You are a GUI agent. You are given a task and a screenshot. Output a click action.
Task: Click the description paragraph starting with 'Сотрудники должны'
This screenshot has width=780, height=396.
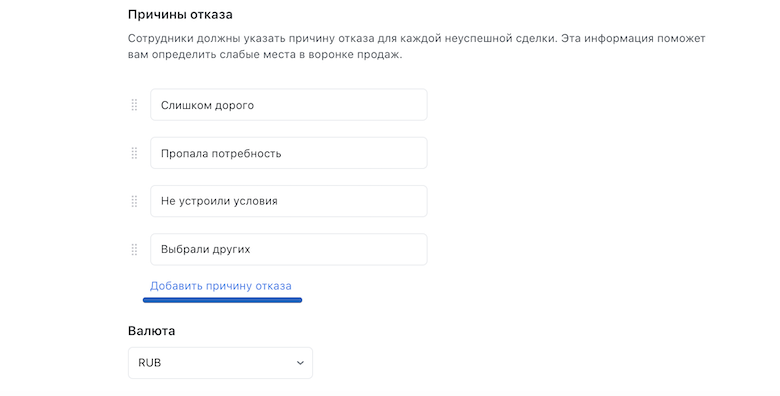point(417,46)
